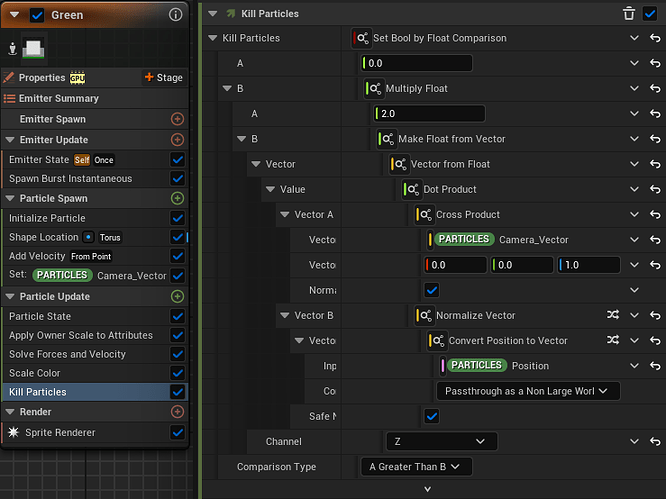Open Properties for the GPU emitter
This screenshot has width=666, height=499.
42,78
